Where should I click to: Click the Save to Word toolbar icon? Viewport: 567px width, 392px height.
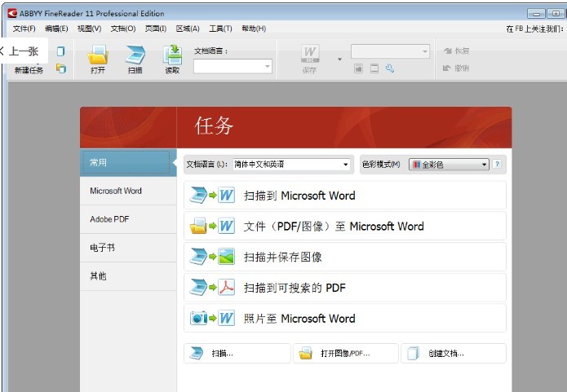310,55
